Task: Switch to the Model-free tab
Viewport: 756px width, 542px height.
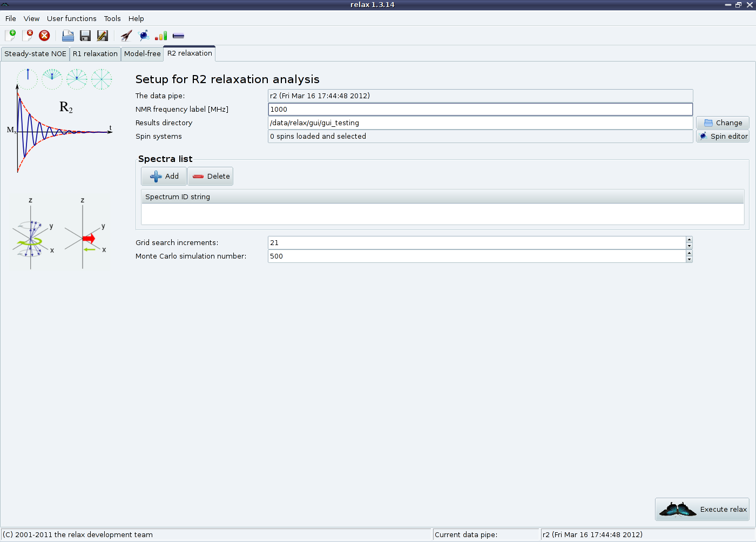Action: coord(142,54)
